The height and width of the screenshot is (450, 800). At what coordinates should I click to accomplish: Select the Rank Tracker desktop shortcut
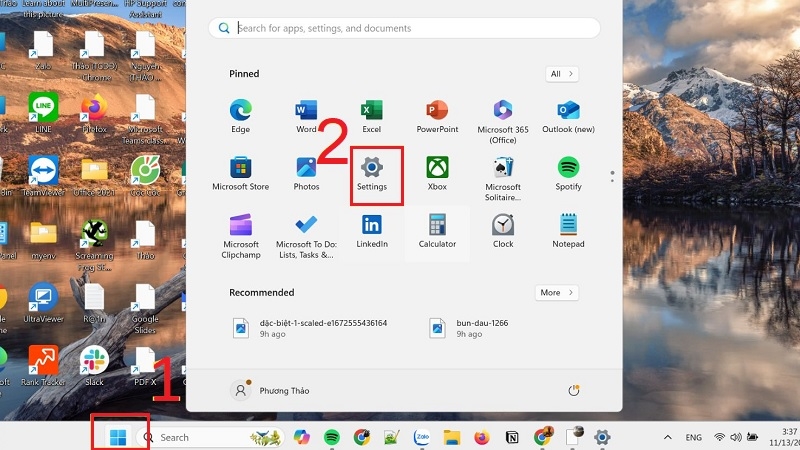[x=43, y=366]
